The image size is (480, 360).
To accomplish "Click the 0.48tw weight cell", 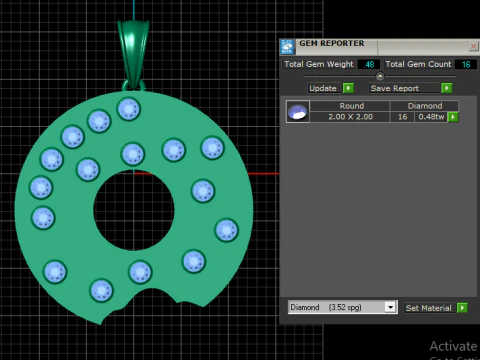I will (431, 117).
